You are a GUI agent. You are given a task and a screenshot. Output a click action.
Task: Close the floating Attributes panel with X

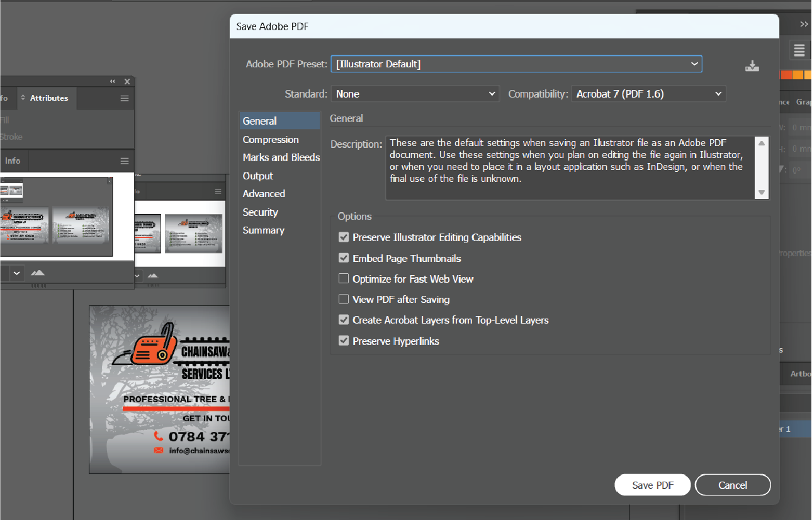[127, 81]
